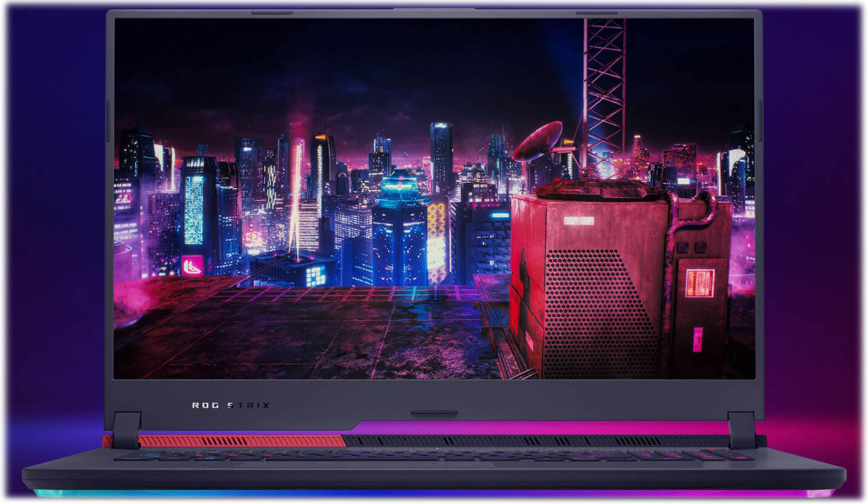This screenshot has height=504, width=868.
Task: Click the red ribbed vent strip
Action: click(x=242, y=440)
